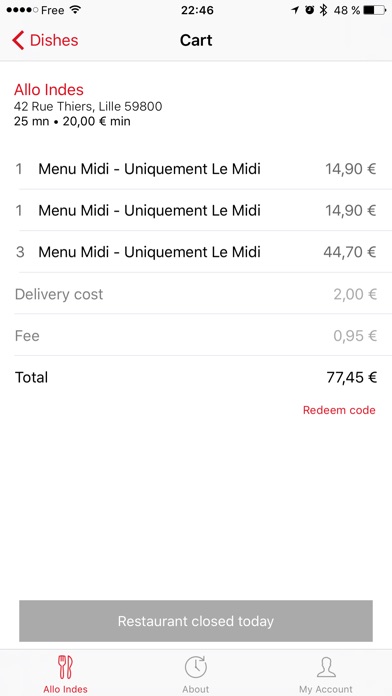Open My Account person icon

326,668
